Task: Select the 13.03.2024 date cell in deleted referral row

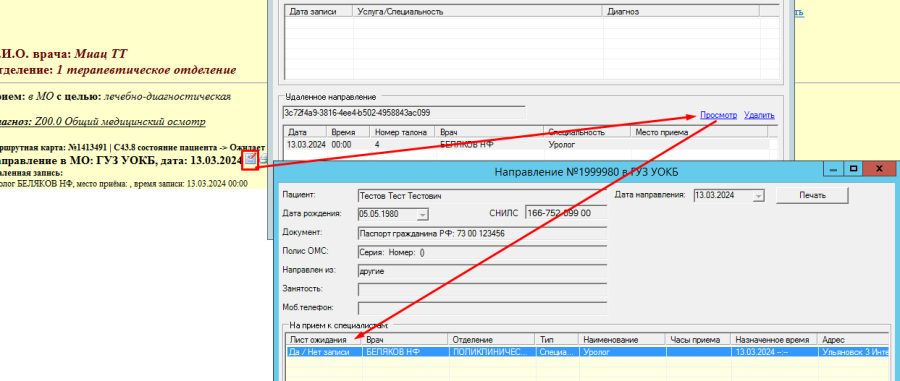Action: [x=306, y=145]
